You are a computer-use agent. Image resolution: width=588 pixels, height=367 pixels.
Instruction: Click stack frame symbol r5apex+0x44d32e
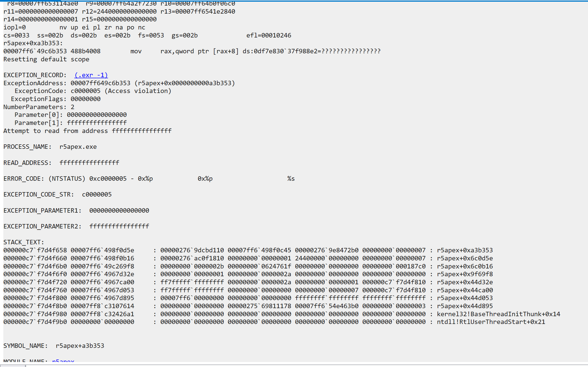pos(465,282)
